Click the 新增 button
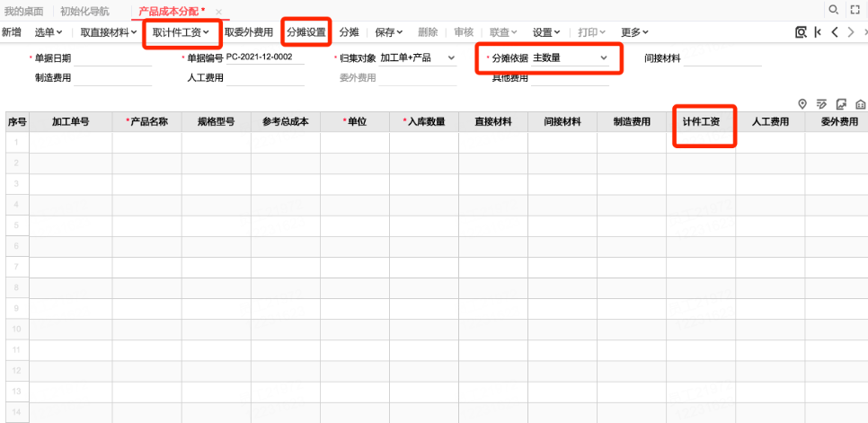Viewport: 868px width, 423px height. pos(12,32)
